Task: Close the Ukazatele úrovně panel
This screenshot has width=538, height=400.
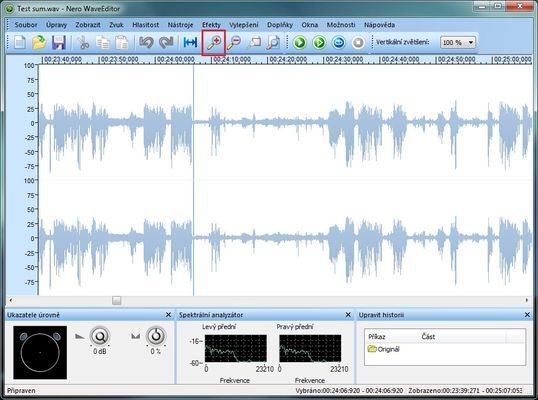Action: pos(168,315)
